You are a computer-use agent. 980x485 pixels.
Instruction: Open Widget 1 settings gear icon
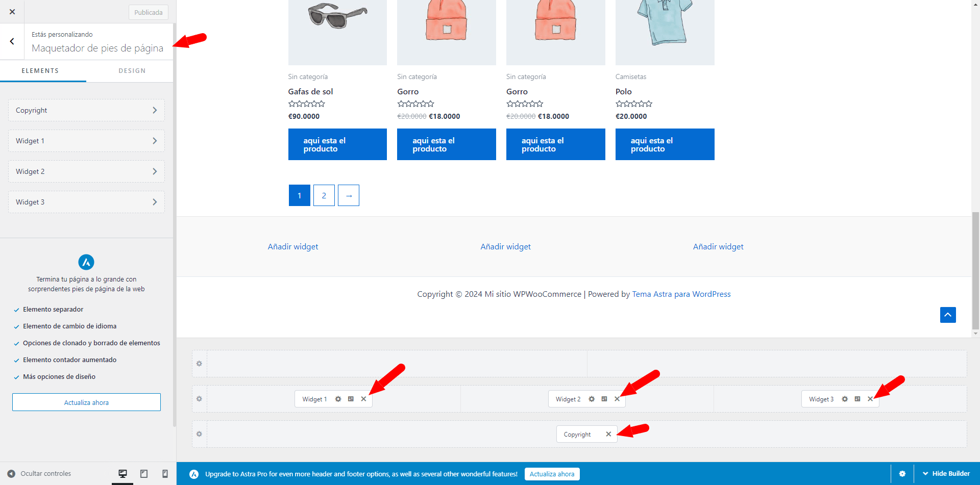pos(338,399)
